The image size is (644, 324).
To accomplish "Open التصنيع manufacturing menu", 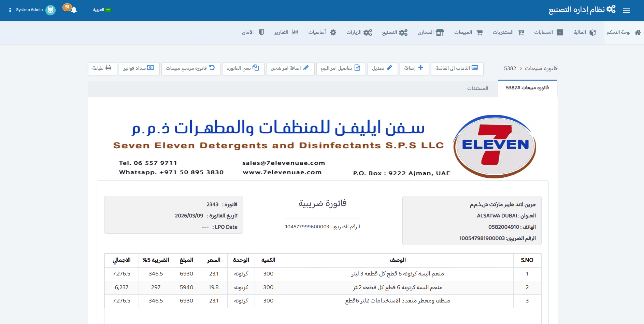I will pos(395,32).
